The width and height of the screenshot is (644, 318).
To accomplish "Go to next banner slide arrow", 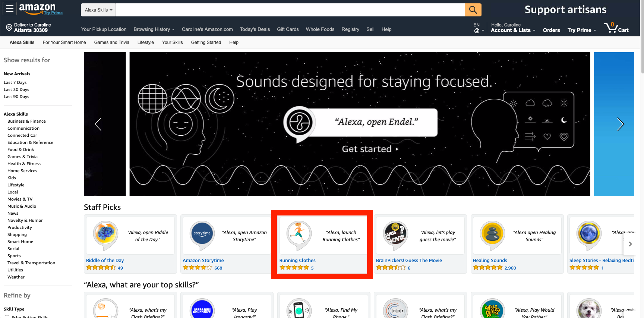I will pos(620,124).
